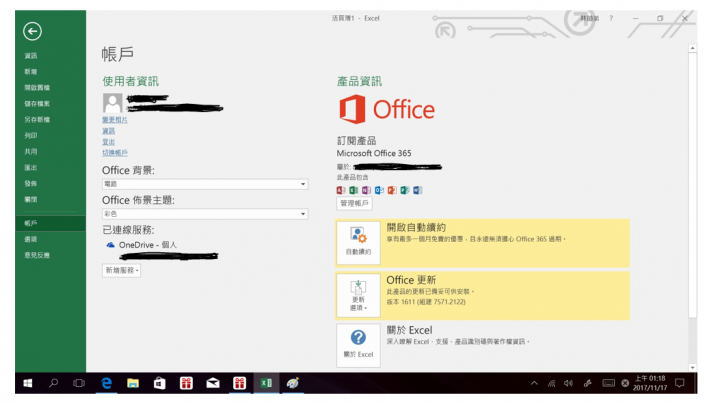Click the Publisher app icon
This screenshot has height=404, width=720.
tap(405, 190)
